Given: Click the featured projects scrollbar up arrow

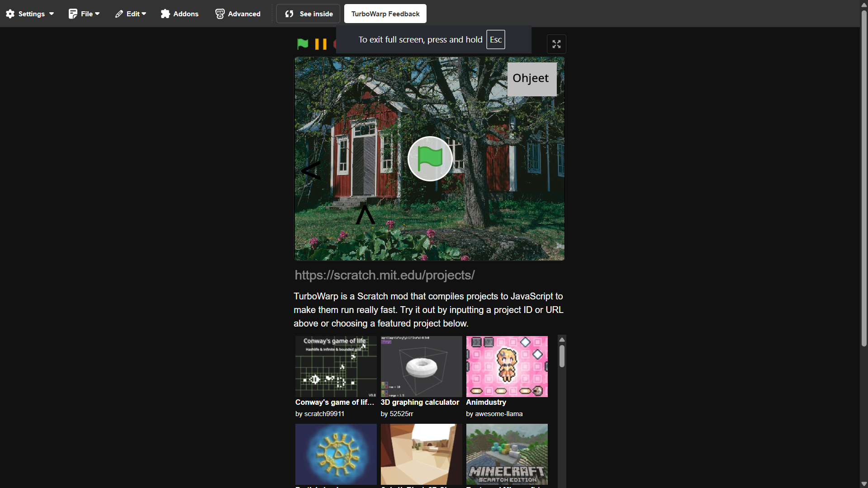Looking at the screenshot, I should [562, 340].
